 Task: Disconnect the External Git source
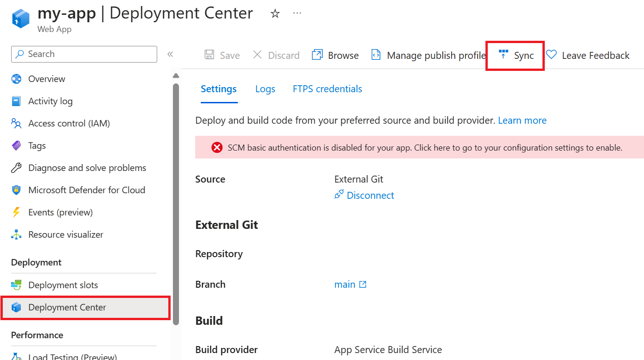click(x=370, y=196)
